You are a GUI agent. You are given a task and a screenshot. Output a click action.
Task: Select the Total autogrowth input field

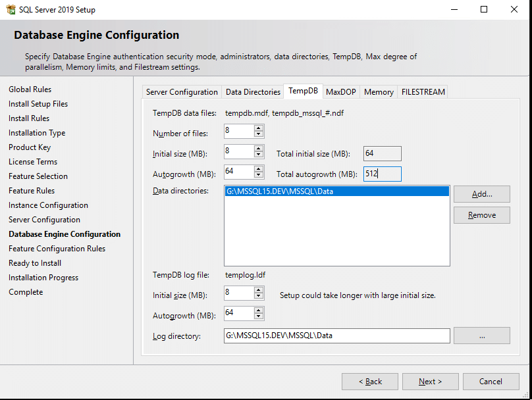click(x=382, y=174)
